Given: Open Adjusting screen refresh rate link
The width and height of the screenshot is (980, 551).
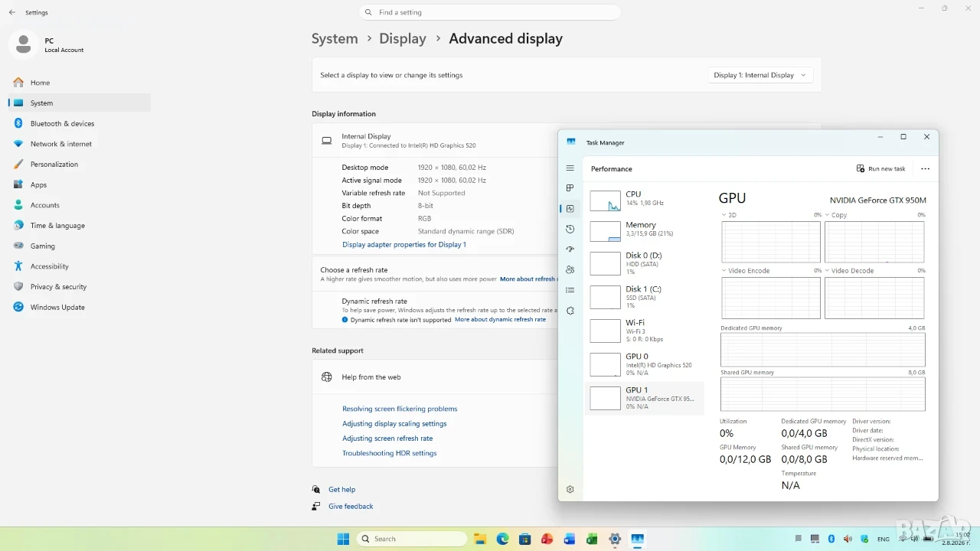Looking at the screenshot, I should coord(387,439).
